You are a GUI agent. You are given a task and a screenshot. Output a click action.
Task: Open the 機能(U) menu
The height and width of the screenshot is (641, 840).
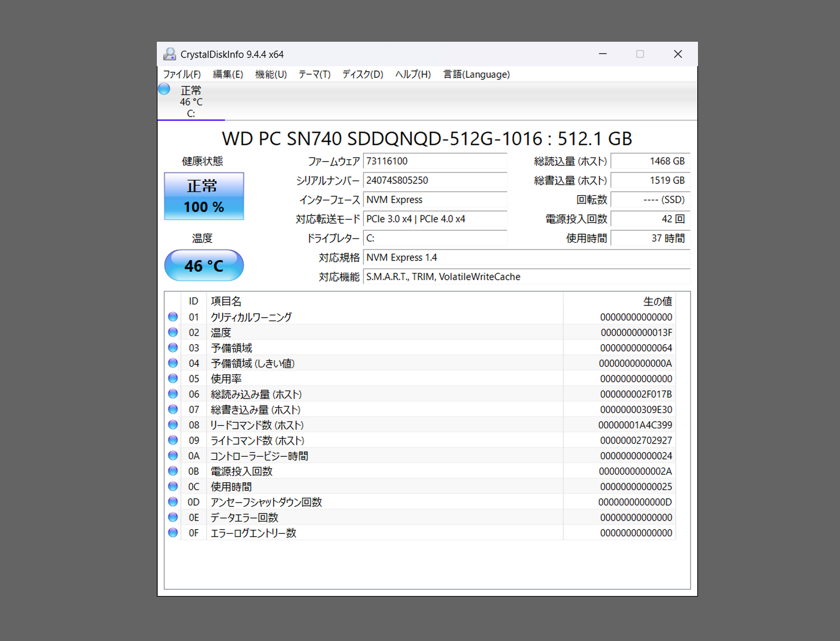pyautogui.click(x=271, y=74)
